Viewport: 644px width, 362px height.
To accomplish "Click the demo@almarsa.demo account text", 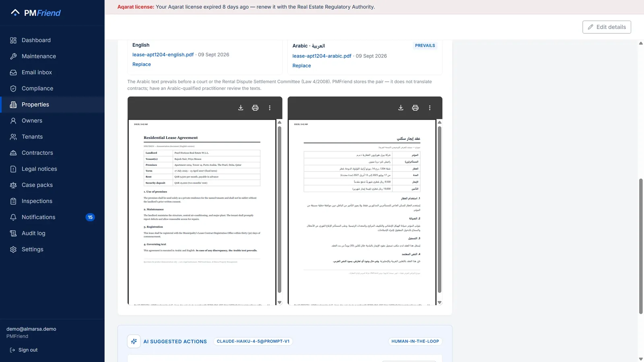I will click(x=31, y=329).
